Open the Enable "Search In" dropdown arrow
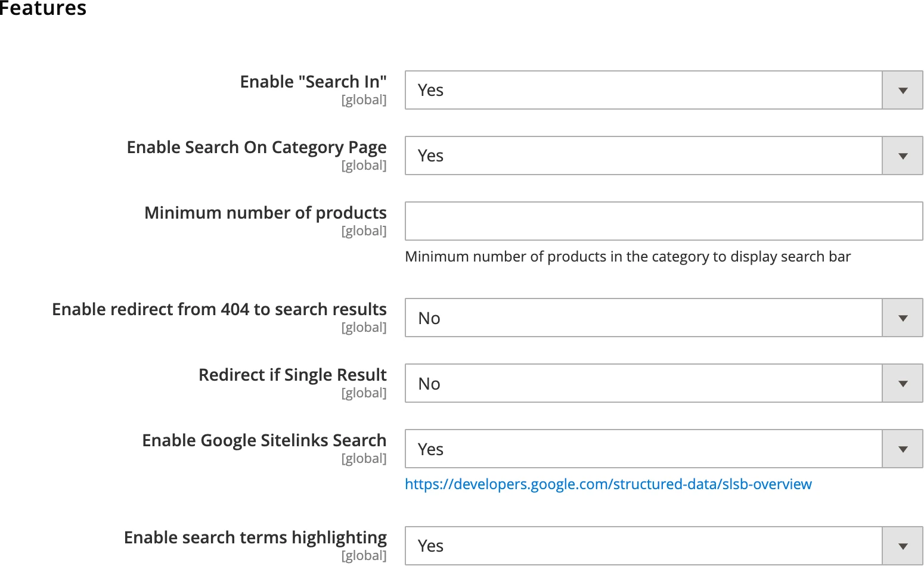Image resolution: width=924 pixels, height=566 pixels. tap(902, 90)
